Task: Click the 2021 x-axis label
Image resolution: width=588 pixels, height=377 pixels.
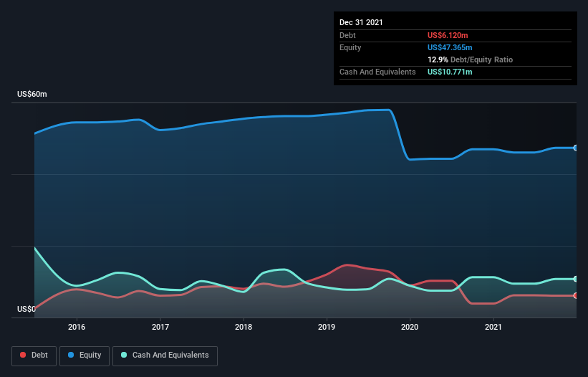Action: pyautogui.click(x=493, y=327)
